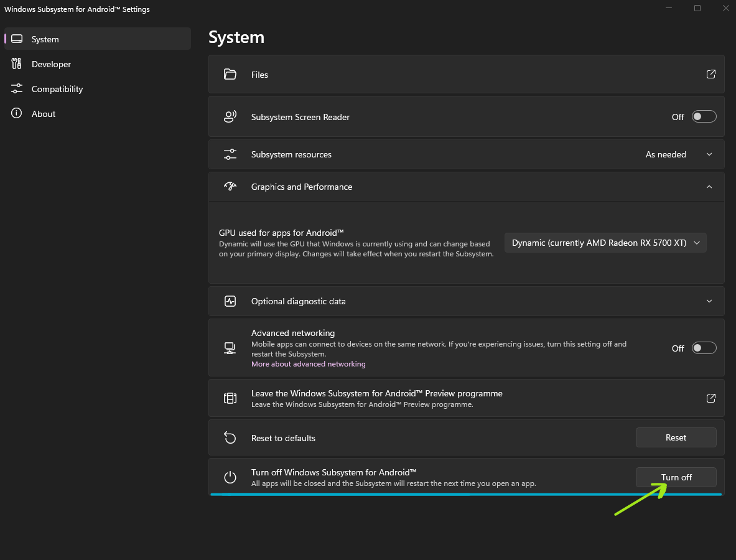Click the Developer tools icon in sidebar
The height and width of the screenshot is (560, 736).
pyautogui.click(x=17, y=64)
